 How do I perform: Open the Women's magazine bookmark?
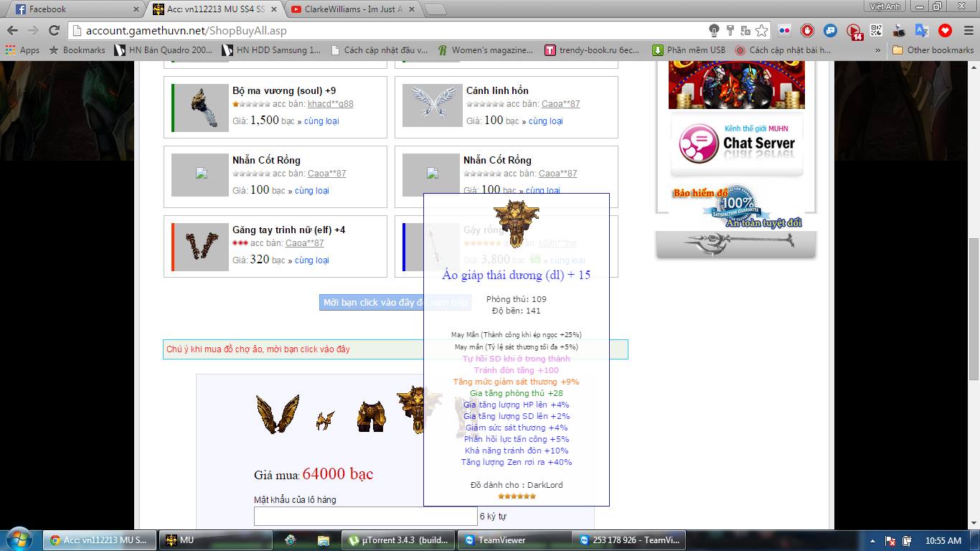[486, 50]
